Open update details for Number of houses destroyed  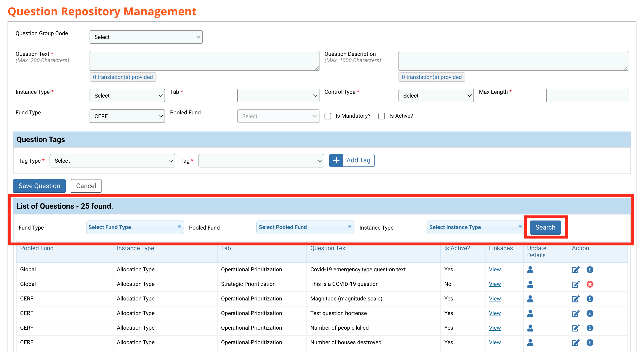(x=530, y=342)
